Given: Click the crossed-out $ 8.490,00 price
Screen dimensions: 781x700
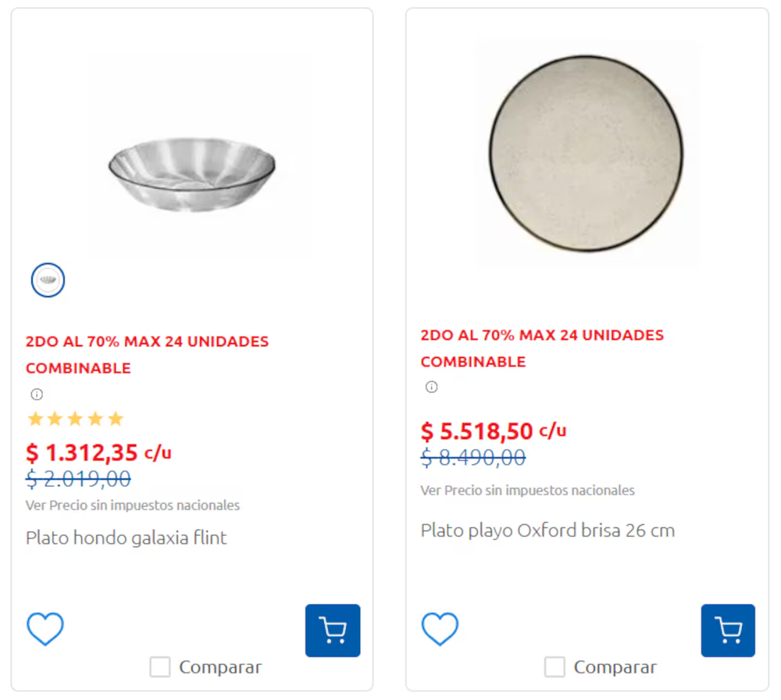Looking at the screenshot, I should (472, 459).
